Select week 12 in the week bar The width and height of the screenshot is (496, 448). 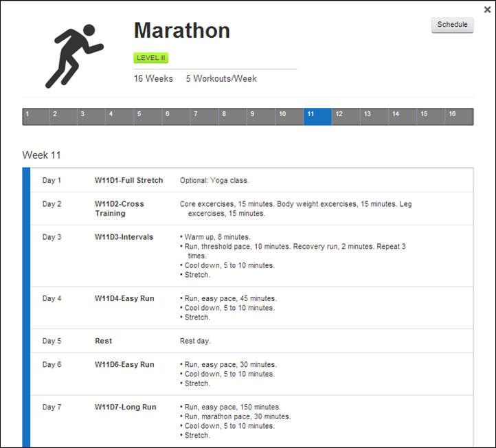[346, 117]
